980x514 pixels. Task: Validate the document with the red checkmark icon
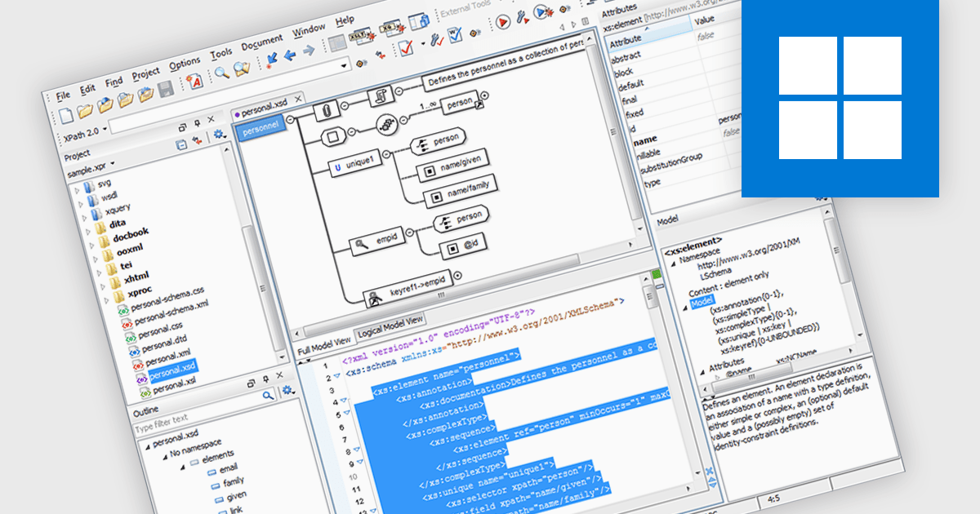pyautogui.click(x=406, y=47)
